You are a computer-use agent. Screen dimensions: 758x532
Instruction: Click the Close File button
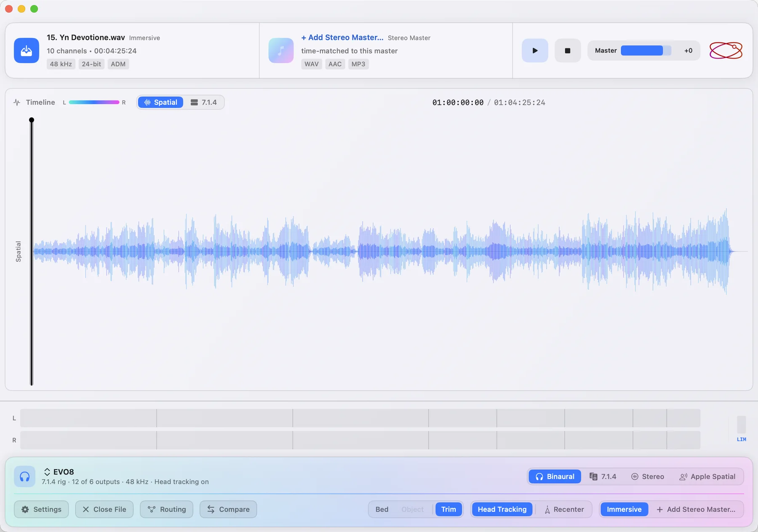[x=104, y=509]
